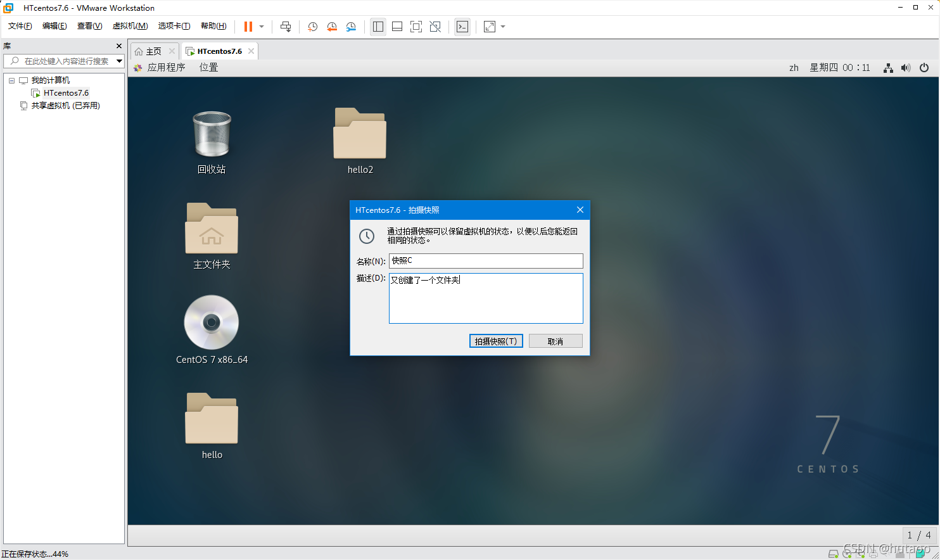Select HTcentos7.6 in the library tree

pyautogui.click(x=66, y=93)
